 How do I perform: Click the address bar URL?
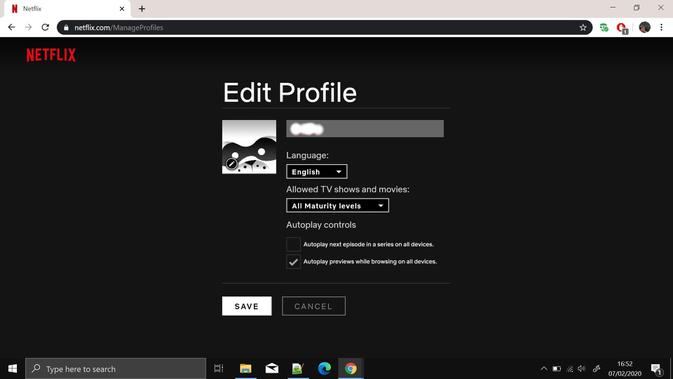point(118,27)
